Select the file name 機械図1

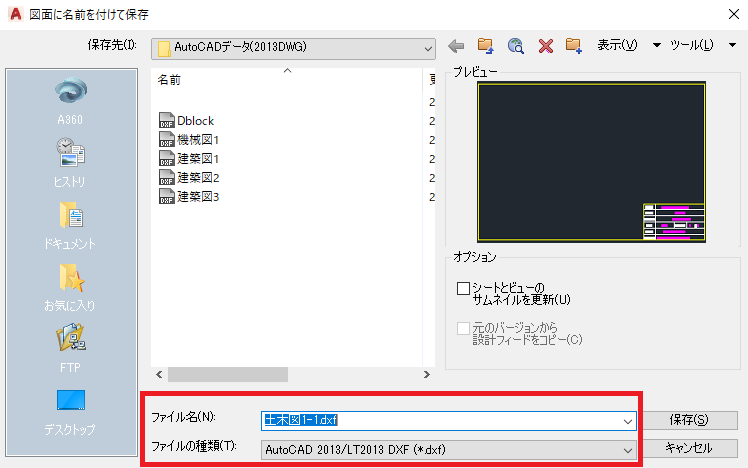pyautogui.click(x=198, y=140)
